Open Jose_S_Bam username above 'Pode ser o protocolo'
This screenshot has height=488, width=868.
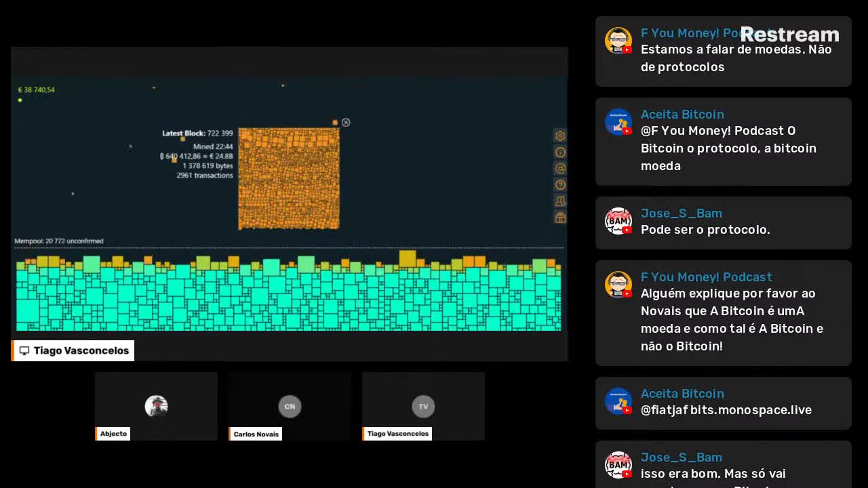pyautogui.click(x=682, y=213)
